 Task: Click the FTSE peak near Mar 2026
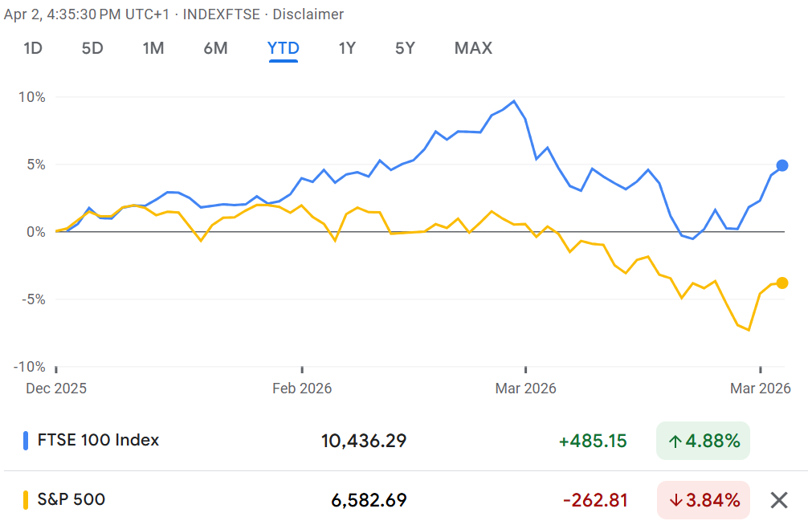tap(514, 101)
